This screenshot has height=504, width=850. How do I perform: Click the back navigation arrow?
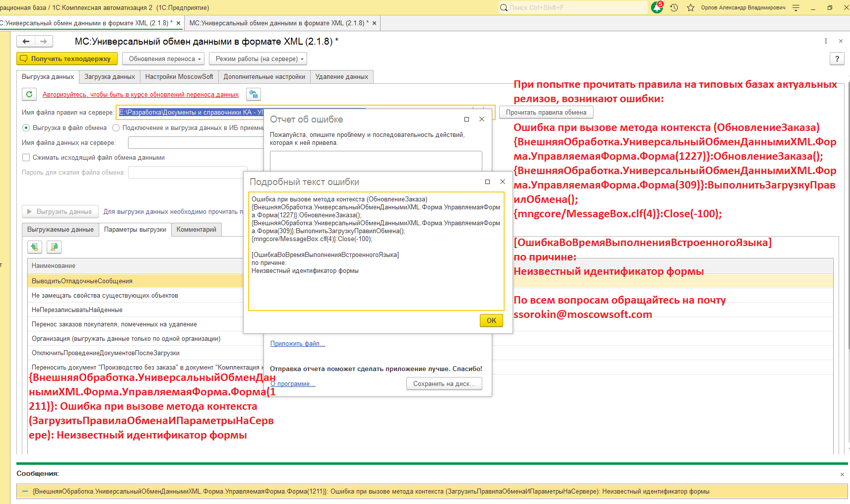(26, 42)
